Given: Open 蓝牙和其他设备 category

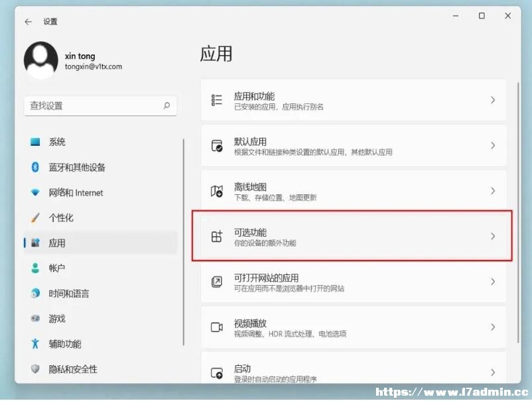Looking at the screenshot, I should pyautogui.click(x=100, y=167).
